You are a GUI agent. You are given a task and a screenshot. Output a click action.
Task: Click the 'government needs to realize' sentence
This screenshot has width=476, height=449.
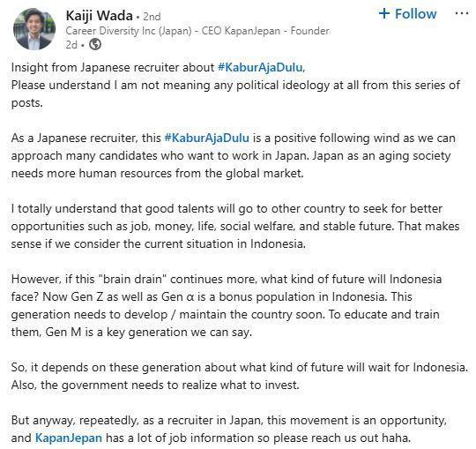click(155, 385)
